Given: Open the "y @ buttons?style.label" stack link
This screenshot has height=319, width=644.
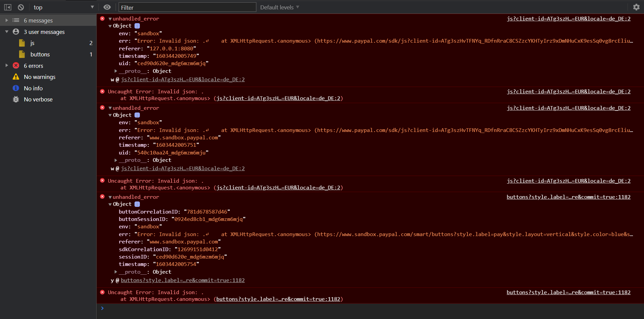Looking at the screenshot, I should tap(183, 280).
